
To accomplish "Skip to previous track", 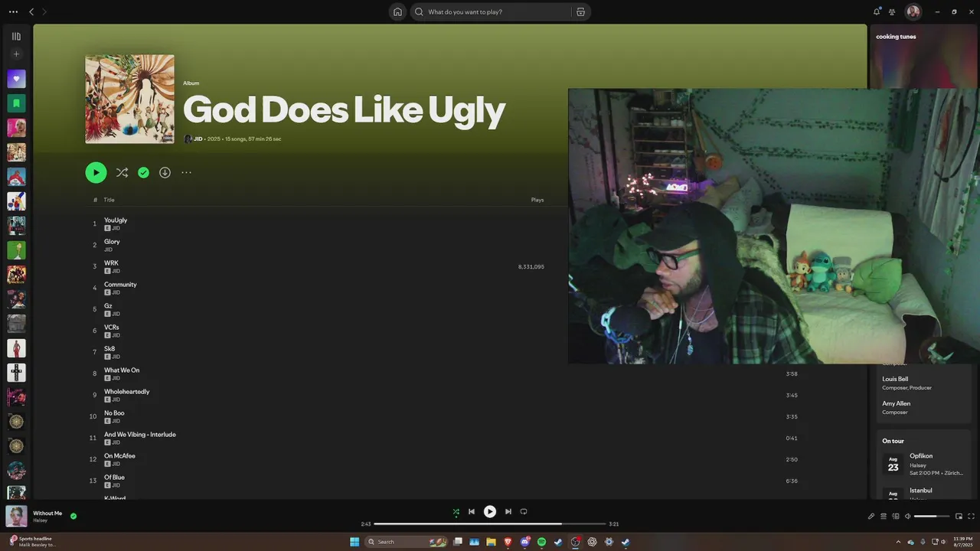I will 472,511.
